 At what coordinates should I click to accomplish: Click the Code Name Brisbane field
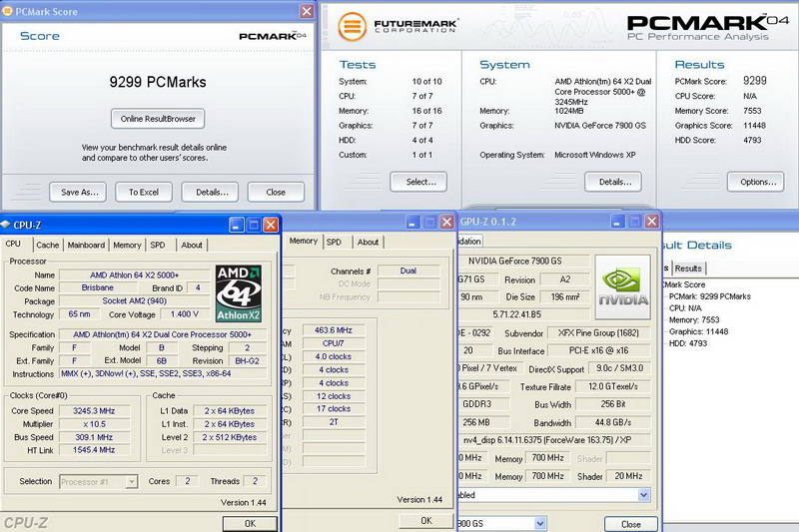pos(97,287)
